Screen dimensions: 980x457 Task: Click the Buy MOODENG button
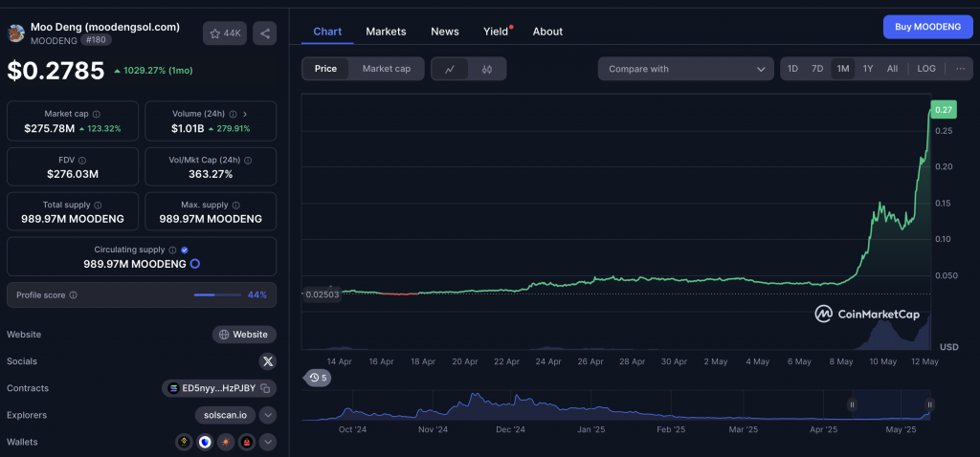coord(927,27)
